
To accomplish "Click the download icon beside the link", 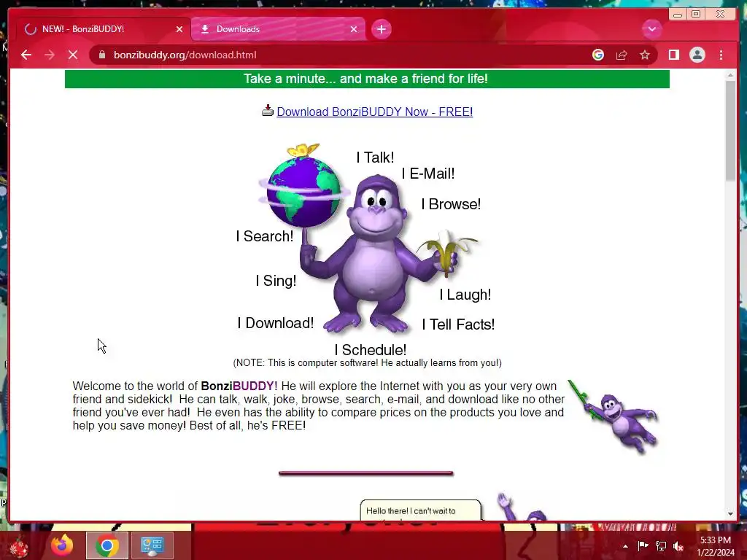I will (267, 111).
